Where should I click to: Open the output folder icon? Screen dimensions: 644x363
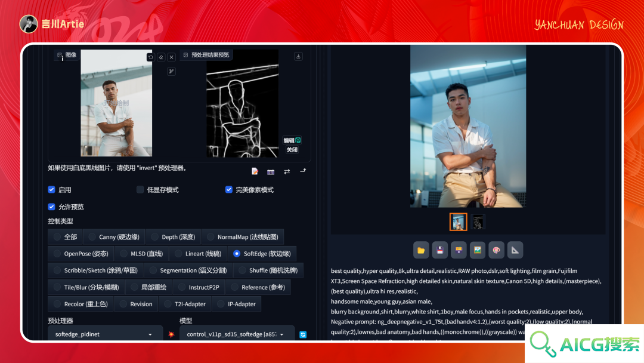421,250
